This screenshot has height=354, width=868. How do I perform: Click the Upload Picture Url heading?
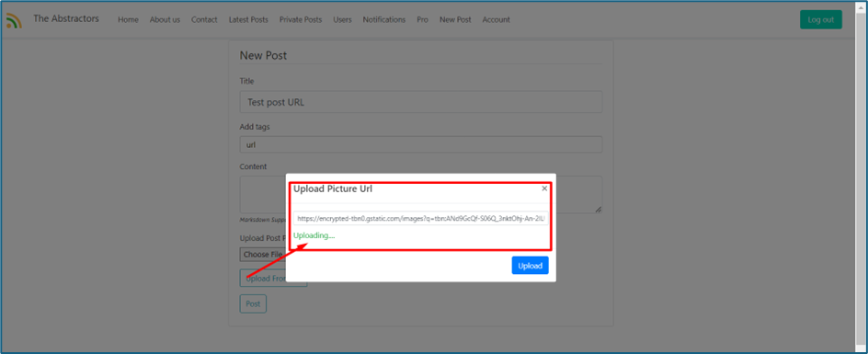(x=333, y=188)
